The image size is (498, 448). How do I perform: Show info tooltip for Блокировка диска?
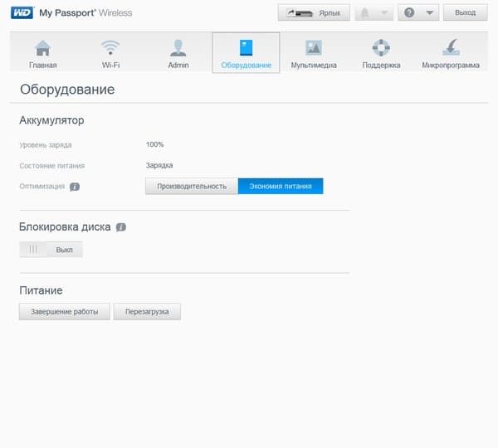[x=121, y=227]
